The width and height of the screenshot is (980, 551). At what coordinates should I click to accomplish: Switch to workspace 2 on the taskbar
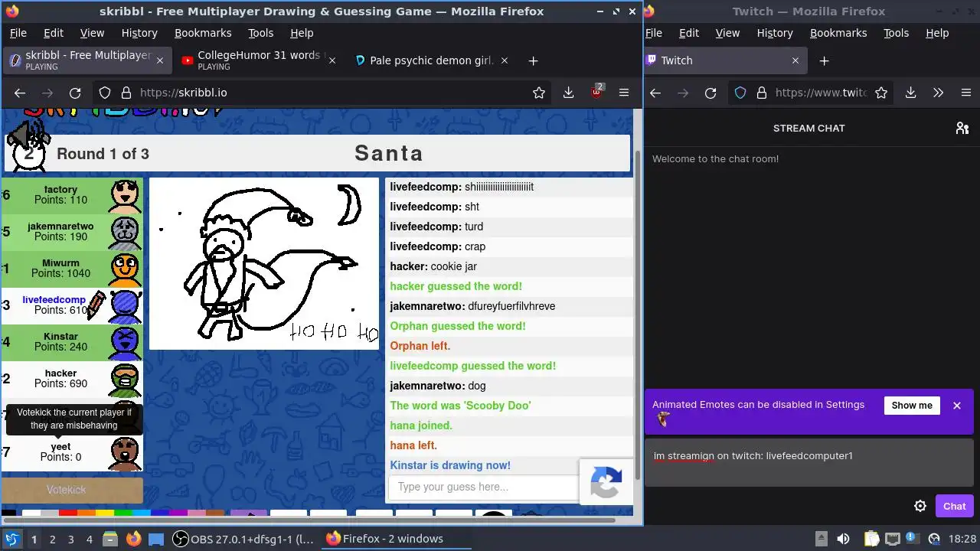(52, 539)
